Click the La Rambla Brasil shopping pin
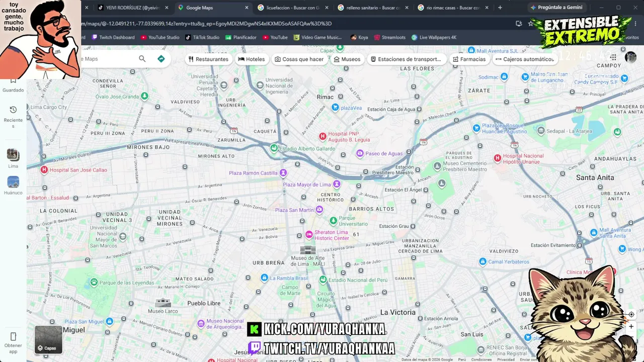Screen dimensions: 644x362 [264, 278]
